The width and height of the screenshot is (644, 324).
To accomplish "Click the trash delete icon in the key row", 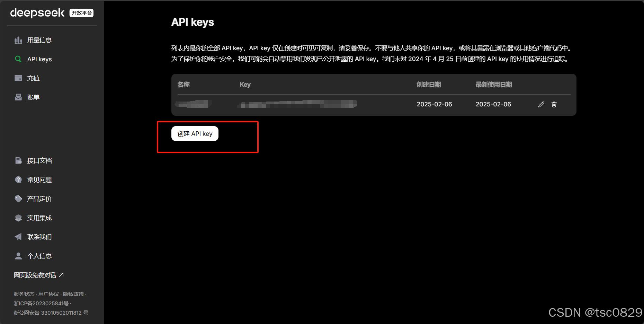I will coord(554,104).
